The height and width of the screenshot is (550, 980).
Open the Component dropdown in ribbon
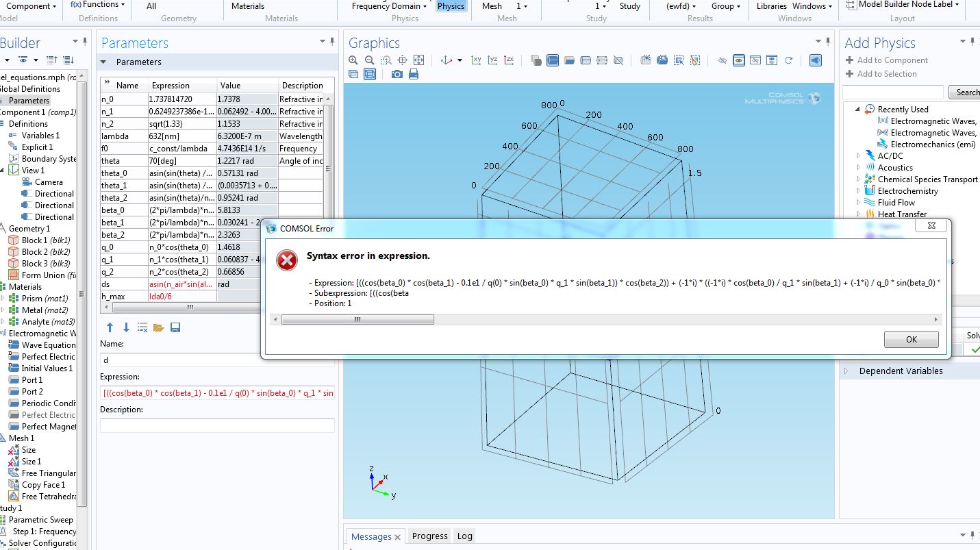click(30, 6)
